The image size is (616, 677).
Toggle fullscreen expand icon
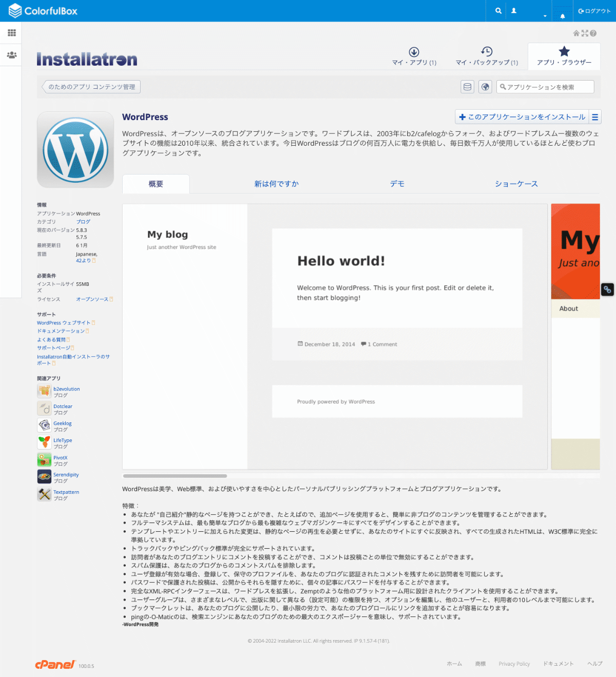pyautogui.click(x=585, y=33)
